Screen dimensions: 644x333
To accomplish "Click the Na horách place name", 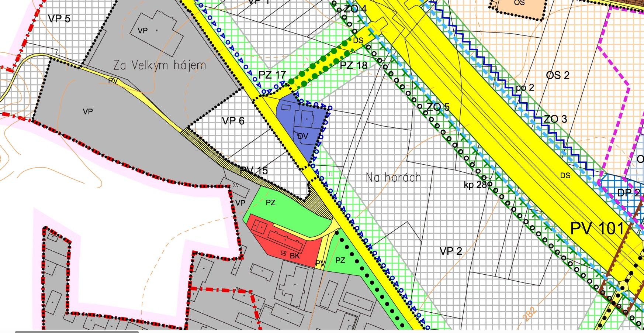I will click(x=393, y=178).
